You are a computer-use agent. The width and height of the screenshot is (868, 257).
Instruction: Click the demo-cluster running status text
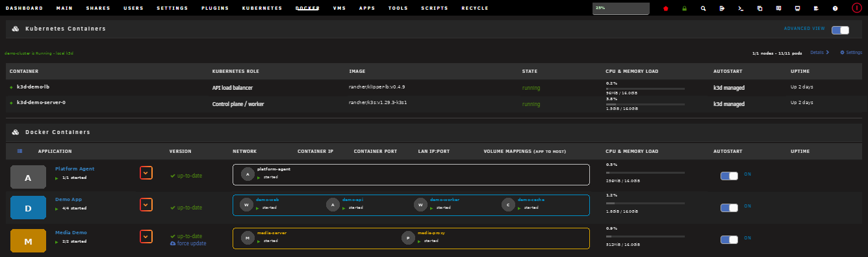coord(39,53)
